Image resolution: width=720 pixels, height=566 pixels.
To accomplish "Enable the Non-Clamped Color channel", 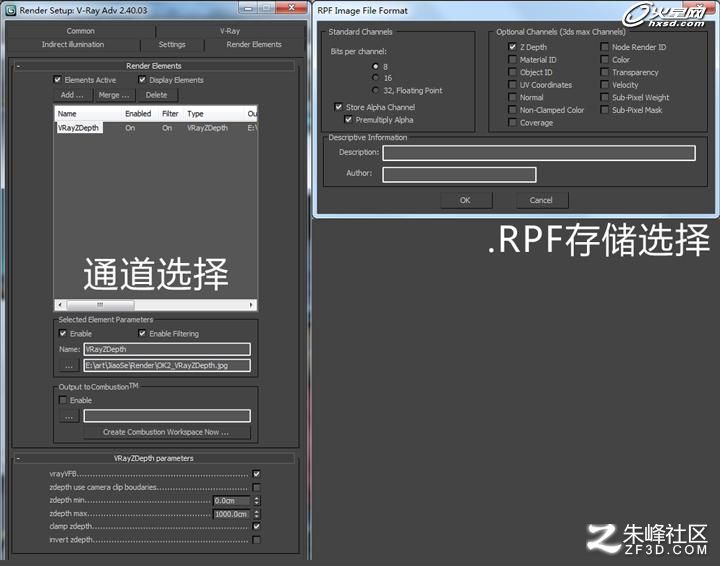I will [x=512, y=110].
